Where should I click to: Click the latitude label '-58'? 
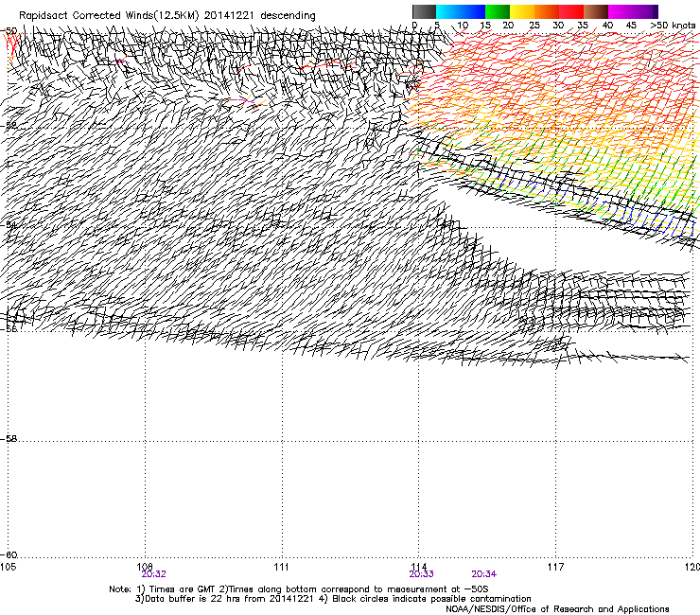[9, 439]
